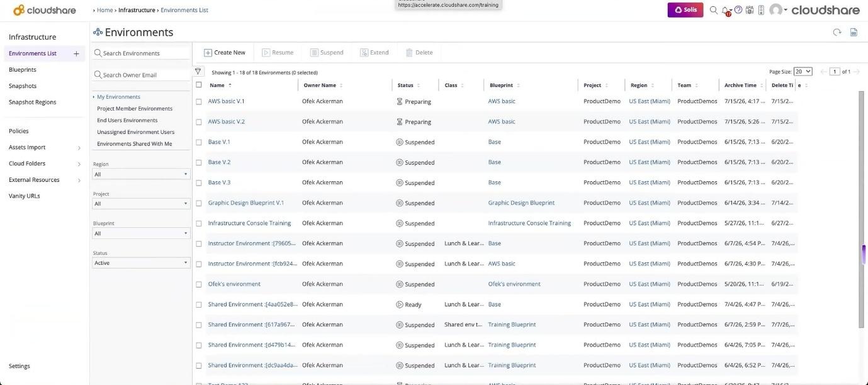Check the Base V.2 row checkbox
The width and height of the screenshot is (868, 385).
point(199,162)
